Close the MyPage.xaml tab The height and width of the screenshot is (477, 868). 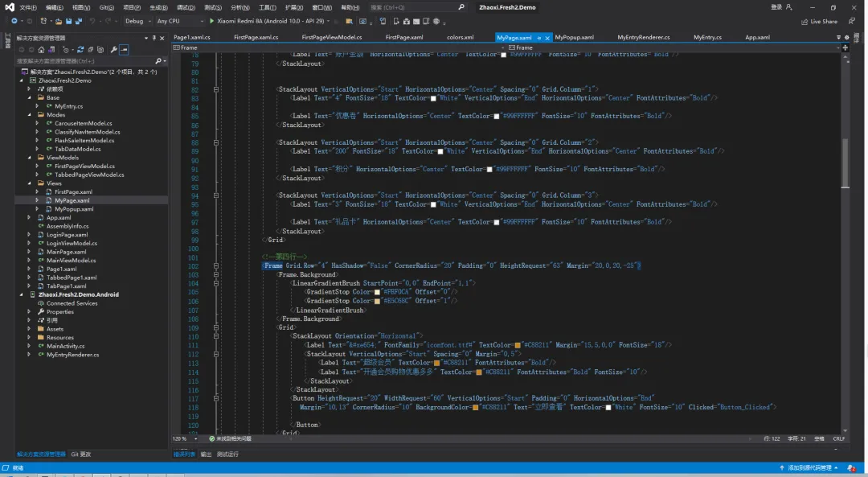tap(547, 38)
